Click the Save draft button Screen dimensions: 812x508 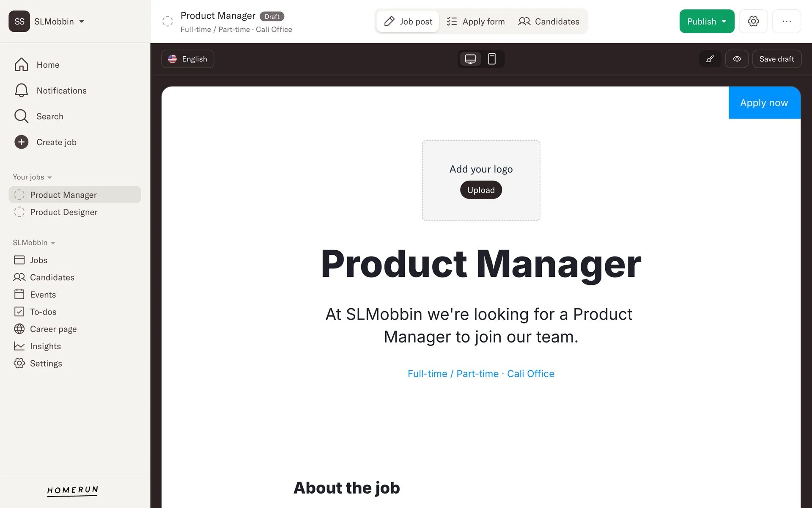pos(776,59)
